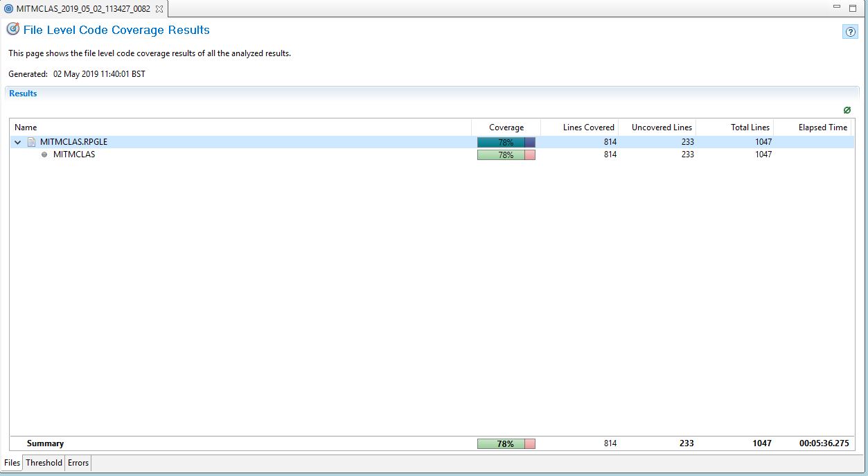
Task: Collapse the MITMCLAS.RPGLE tree node
Action: (18, 142)
